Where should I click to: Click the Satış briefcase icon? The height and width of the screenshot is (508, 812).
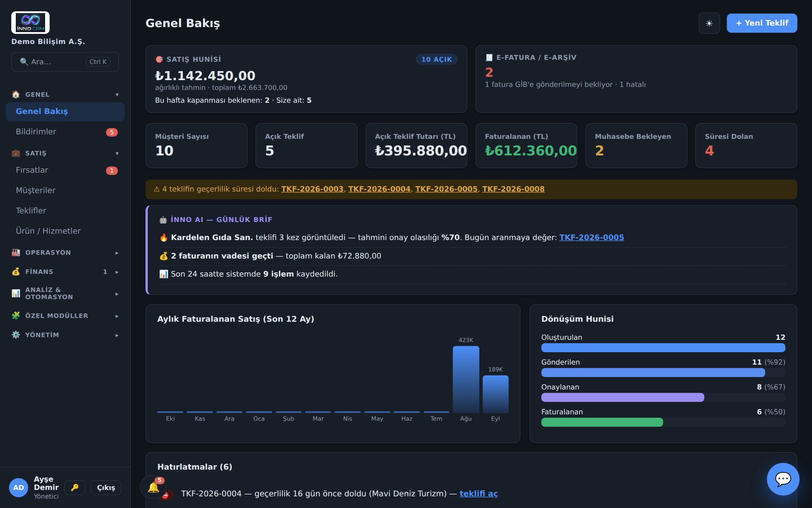[16, 153]
